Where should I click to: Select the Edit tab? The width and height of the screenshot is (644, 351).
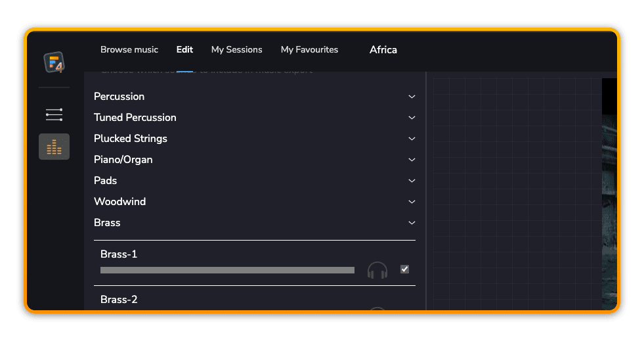184,50
